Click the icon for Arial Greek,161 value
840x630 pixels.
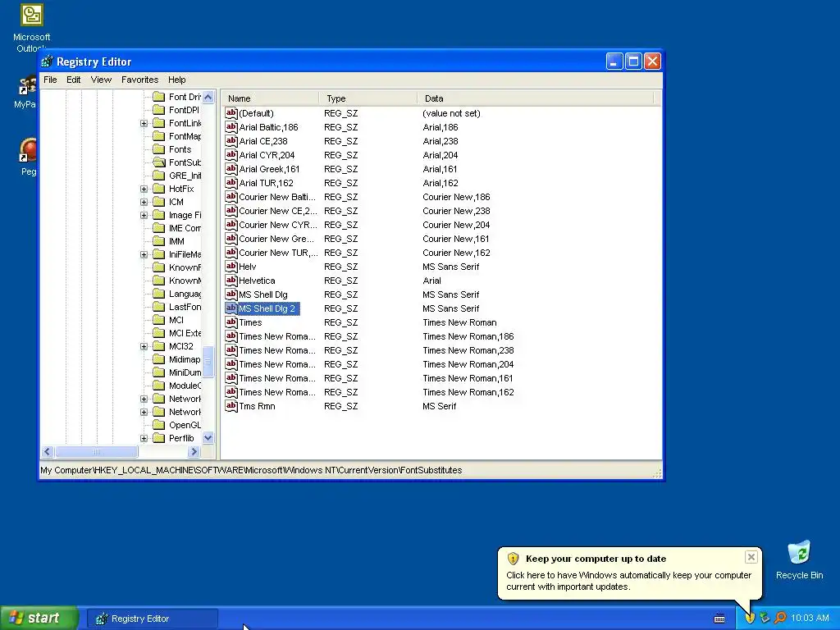(x=231, y=169)
